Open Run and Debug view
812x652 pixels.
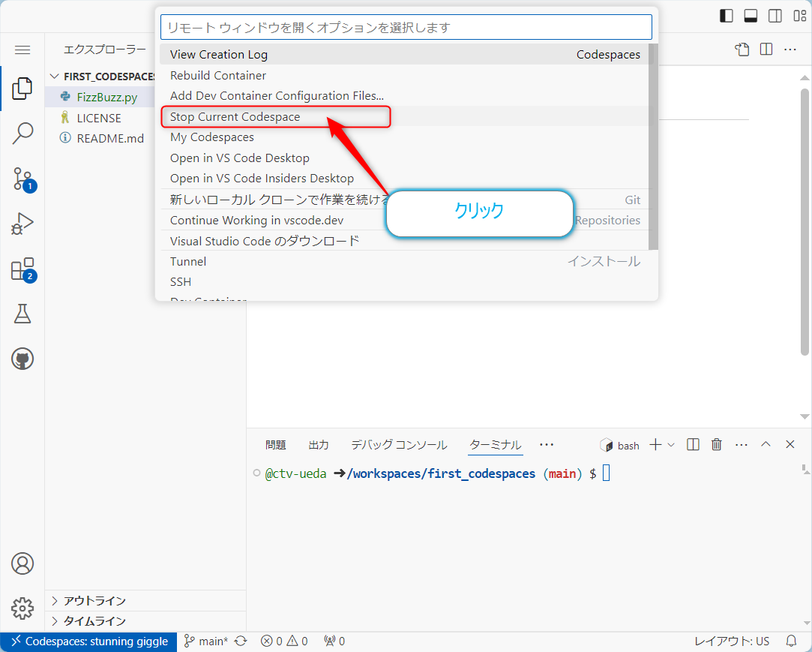point(22,224)
